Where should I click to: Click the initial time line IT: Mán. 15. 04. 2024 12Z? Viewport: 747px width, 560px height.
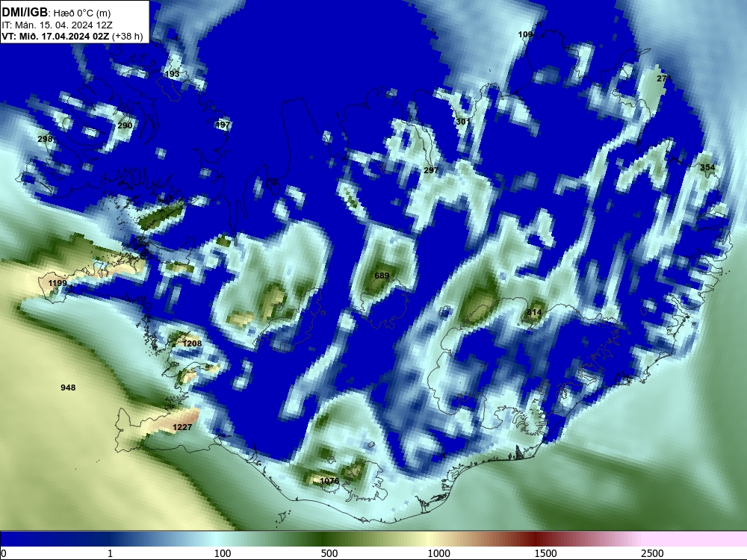click(58, 25)
